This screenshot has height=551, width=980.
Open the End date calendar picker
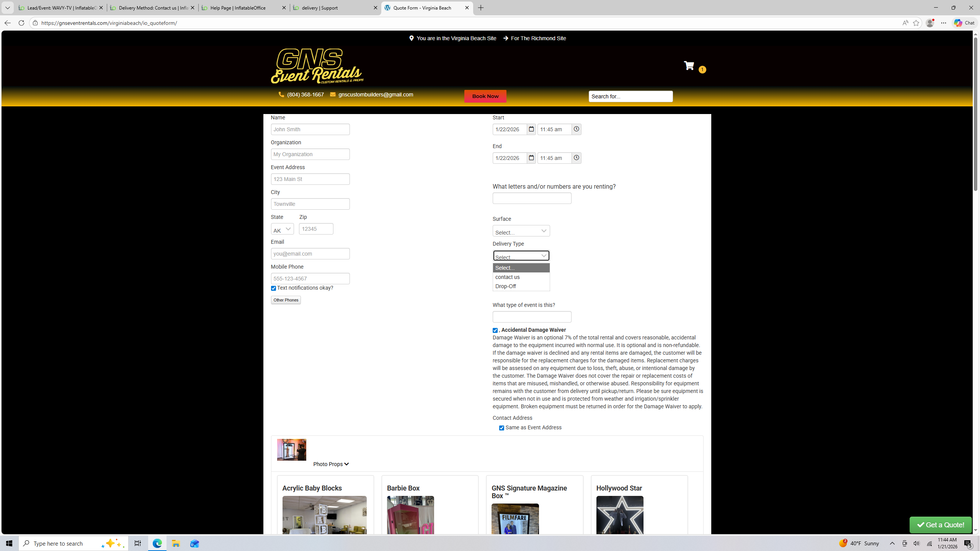click(x=531, y=158)
